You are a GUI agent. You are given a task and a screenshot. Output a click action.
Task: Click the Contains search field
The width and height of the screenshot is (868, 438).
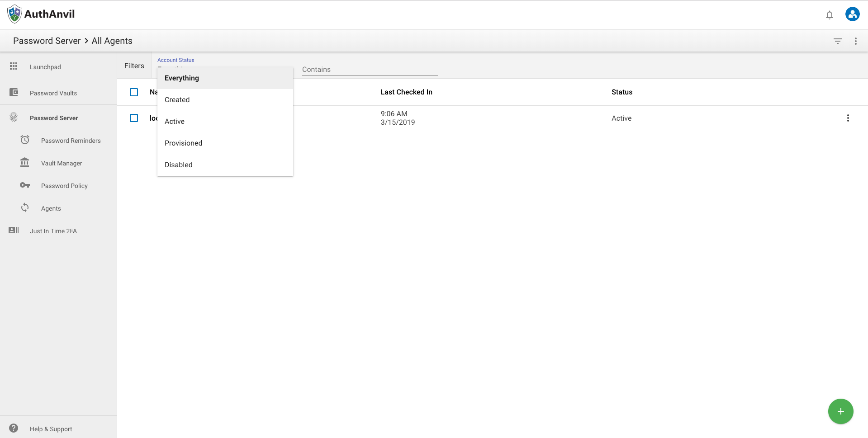(x=370, y=70)
